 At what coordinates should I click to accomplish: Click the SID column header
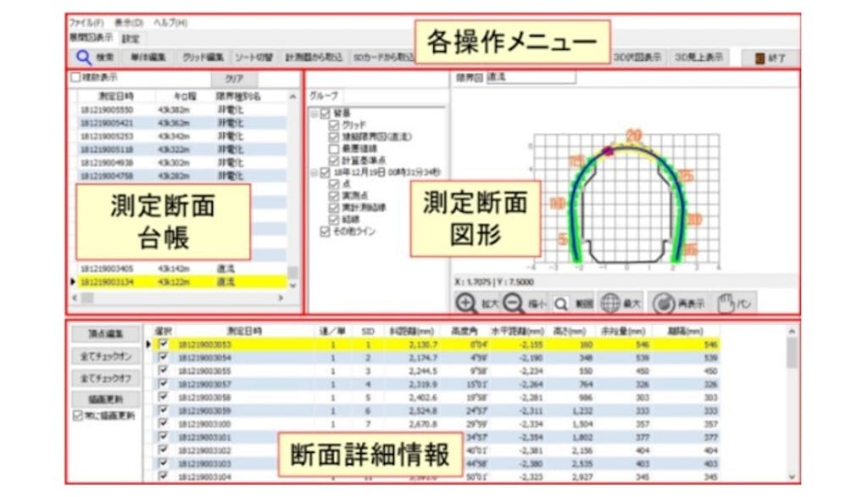point(368,332)
